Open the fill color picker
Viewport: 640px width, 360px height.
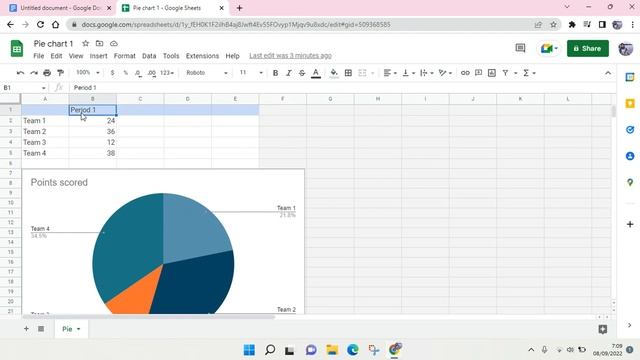pyautogui.click(x=334, y=73)
